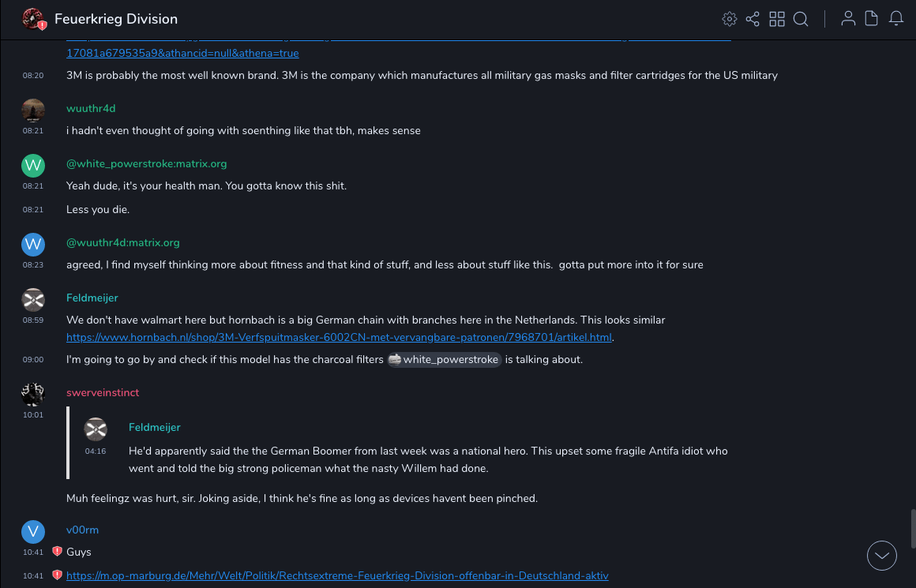Open the v00rm user avatar

pos(33,531)
